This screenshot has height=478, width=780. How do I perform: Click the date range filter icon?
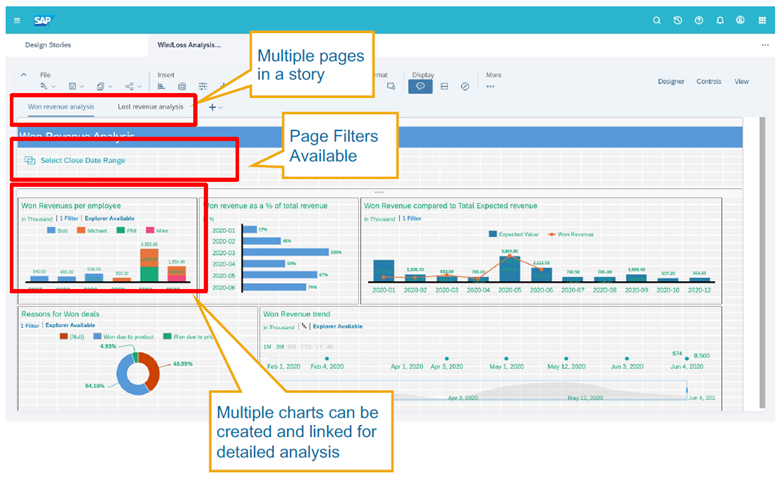[x=30, y=160]
